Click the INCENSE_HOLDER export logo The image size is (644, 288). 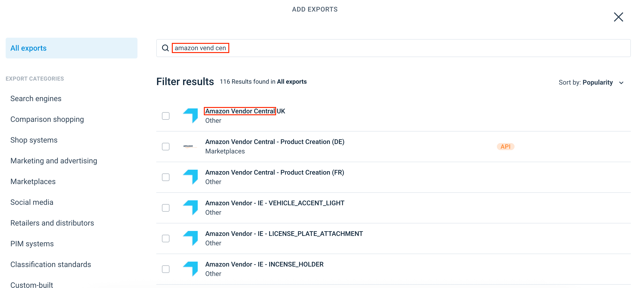[191, 269]
